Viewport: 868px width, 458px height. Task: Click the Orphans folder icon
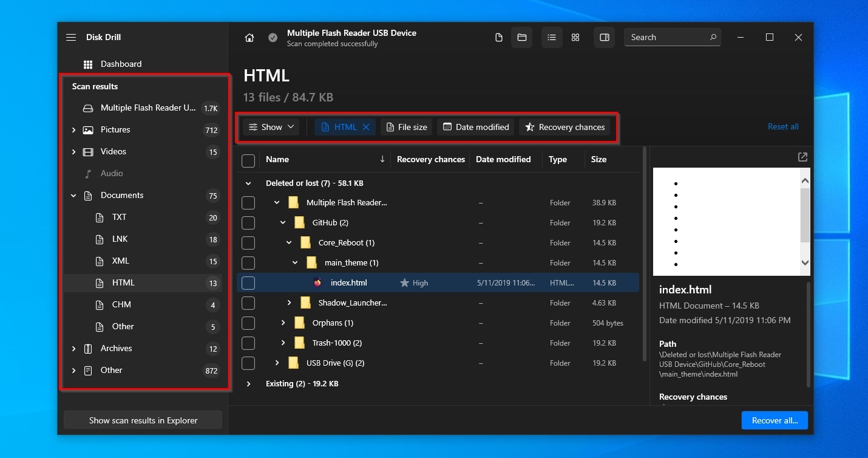pyautogui.click(x=299, y=323)
